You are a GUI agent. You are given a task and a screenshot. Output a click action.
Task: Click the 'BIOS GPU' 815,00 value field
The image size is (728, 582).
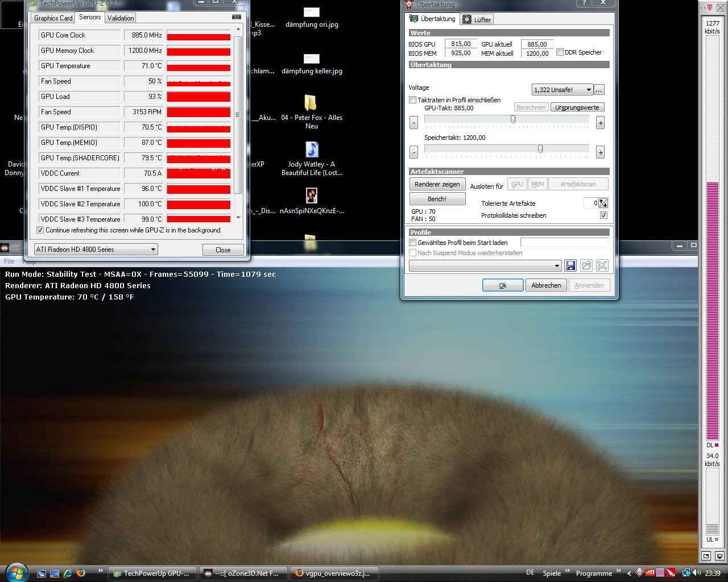point(461,44)
